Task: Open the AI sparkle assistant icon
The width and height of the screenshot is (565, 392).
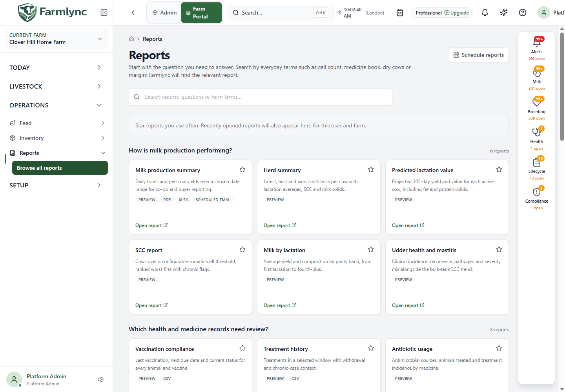Action: 504,13
